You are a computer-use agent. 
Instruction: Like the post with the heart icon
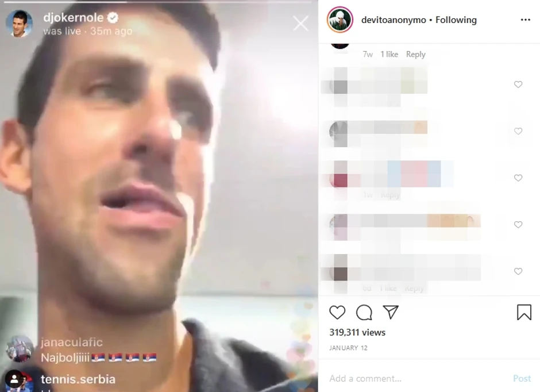coord(337,313)
